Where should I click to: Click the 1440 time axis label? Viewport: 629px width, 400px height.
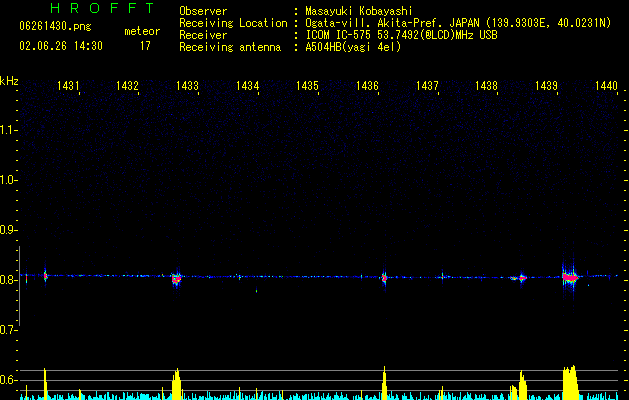(x=606, y=85)
